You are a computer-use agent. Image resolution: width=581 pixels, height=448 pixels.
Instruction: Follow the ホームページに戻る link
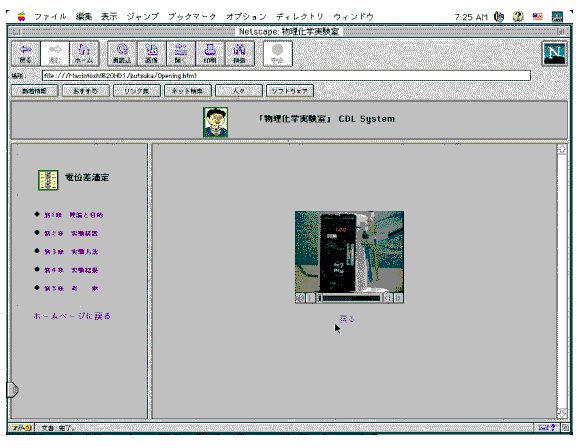[x=72, y=316]
